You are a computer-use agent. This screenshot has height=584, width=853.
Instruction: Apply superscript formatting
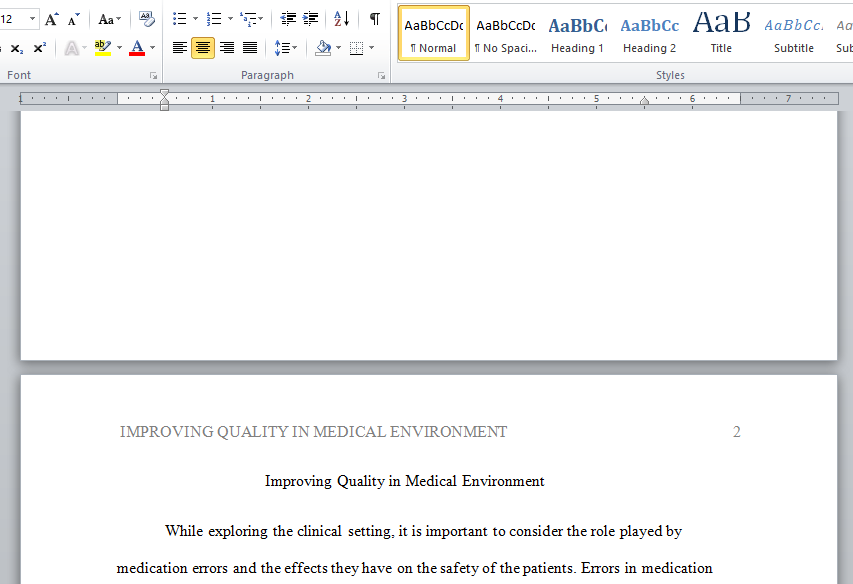pyautogui.click(x=39, y=48)
